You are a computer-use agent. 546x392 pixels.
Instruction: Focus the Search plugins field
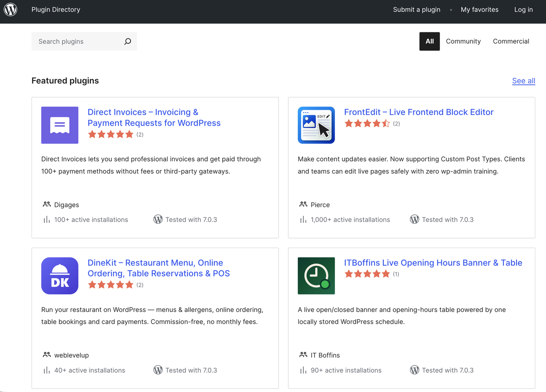point(84,41)
